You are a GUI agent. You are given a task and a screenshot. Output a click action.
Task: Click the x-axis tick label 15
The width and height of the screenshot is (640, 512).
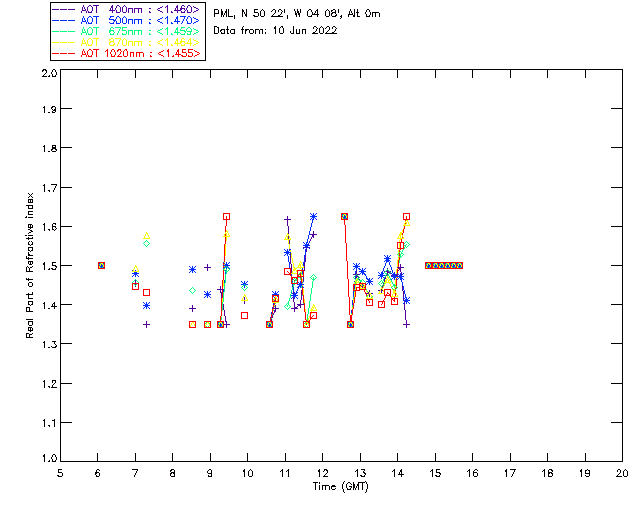(x=435, y=473)
